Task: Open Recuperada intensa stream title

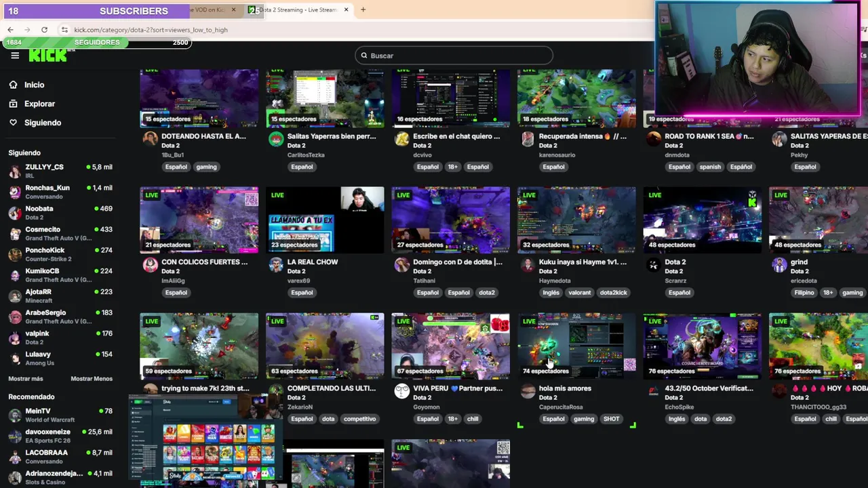Action: (583, 136)
